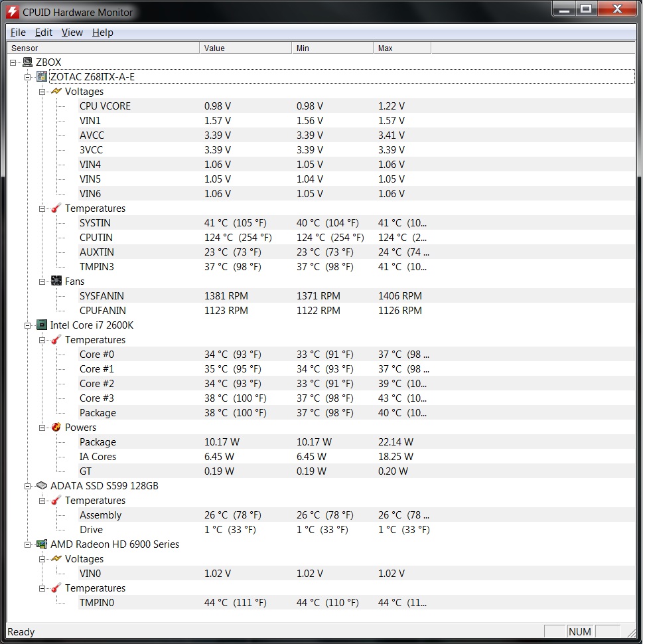Collapse the ADATA SSD S599 128GB node
The image size is (645, 644).
(x=28, y=486)
